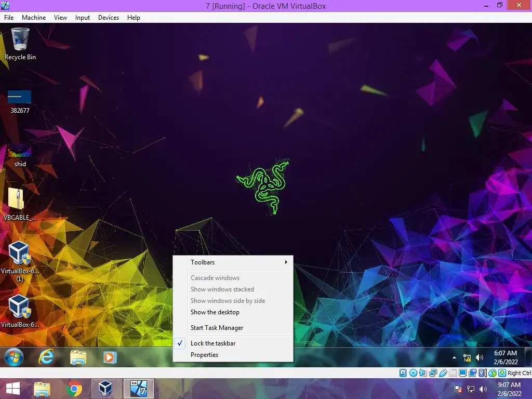
Task: Click the Right Ctrl host key label
Action: 519,373
